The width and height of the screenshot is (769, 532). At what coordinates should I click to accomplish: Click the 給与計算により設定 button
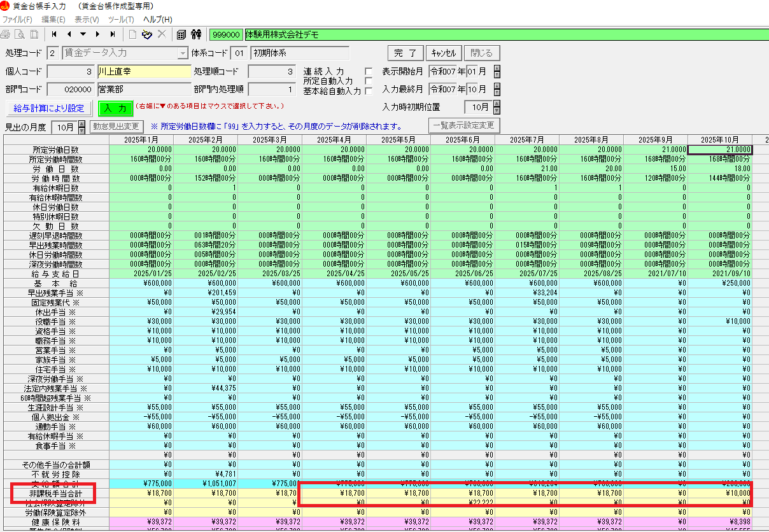[x=49, y=108]
